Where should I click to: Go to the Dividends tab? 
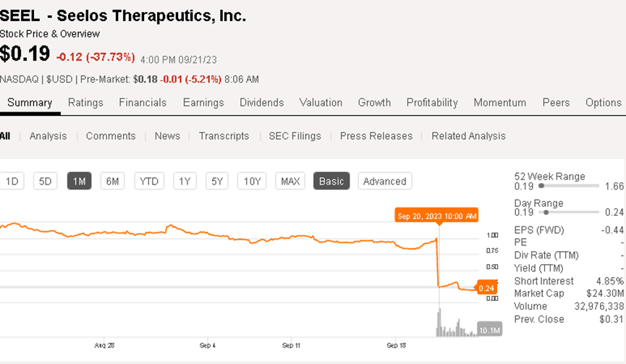pyautogui.click(x=261, y=103)
